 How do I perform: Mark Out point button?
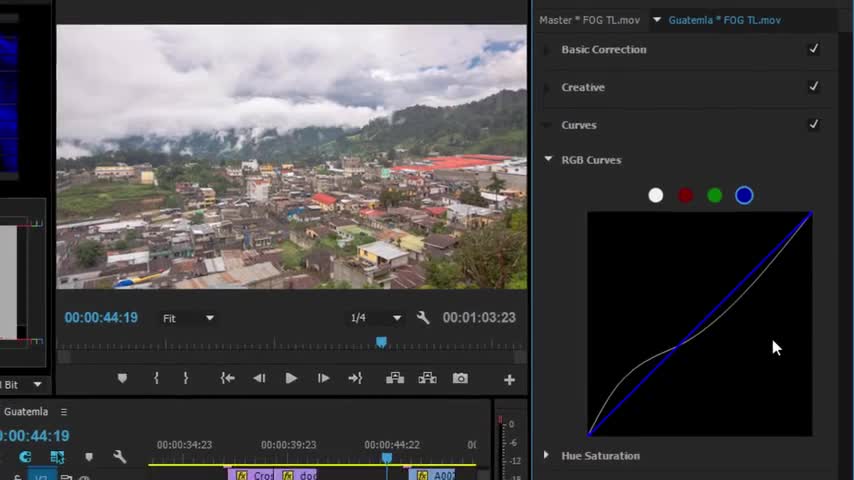click(186, 378)
